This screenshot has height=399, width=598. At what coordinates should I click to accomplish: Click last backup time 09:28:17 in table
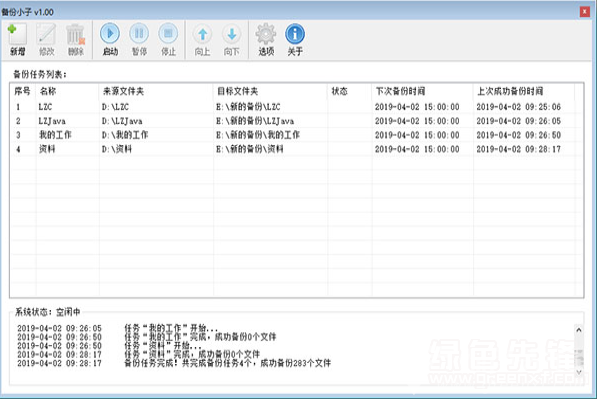click(519, 149)
